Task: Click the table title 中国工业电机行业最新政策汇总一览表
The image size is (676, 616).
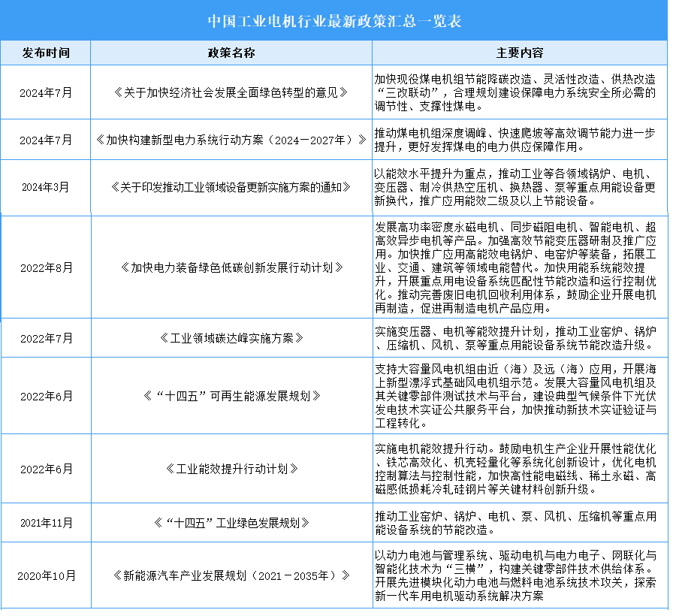Action: (334, 20)
